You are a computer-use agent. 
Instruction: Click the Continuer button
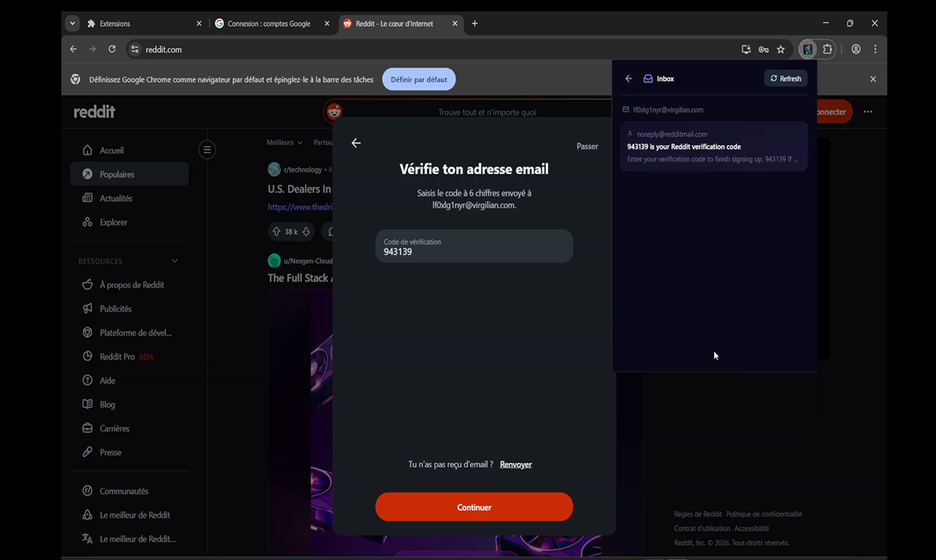474,507
